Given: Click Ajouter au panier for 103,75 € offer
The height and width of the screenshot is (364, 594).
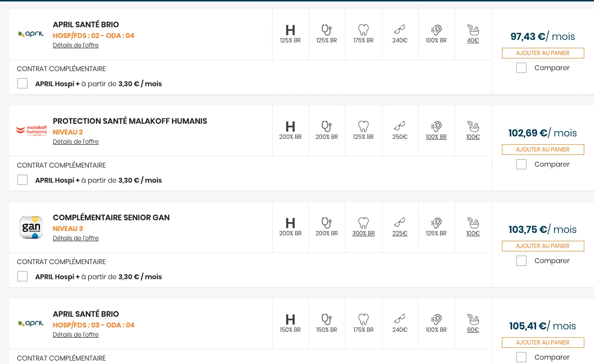Looking at the screenshot, I should [543, 246].
